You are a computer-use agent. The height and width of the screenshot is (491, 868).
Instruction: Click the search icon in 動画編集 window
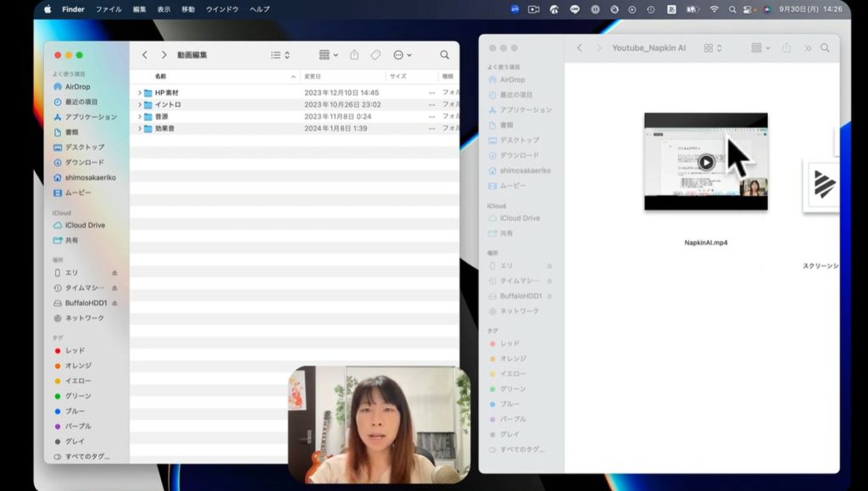444,55
